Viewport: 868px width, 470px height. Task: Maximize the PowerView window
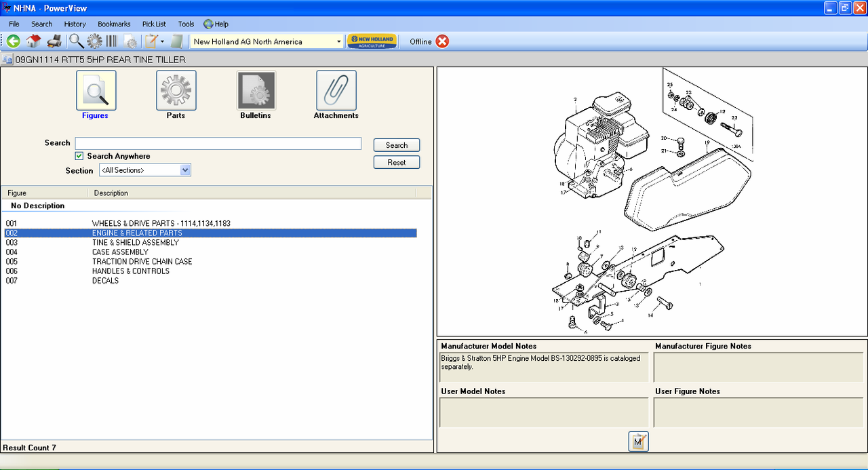[x=845, y=7]
